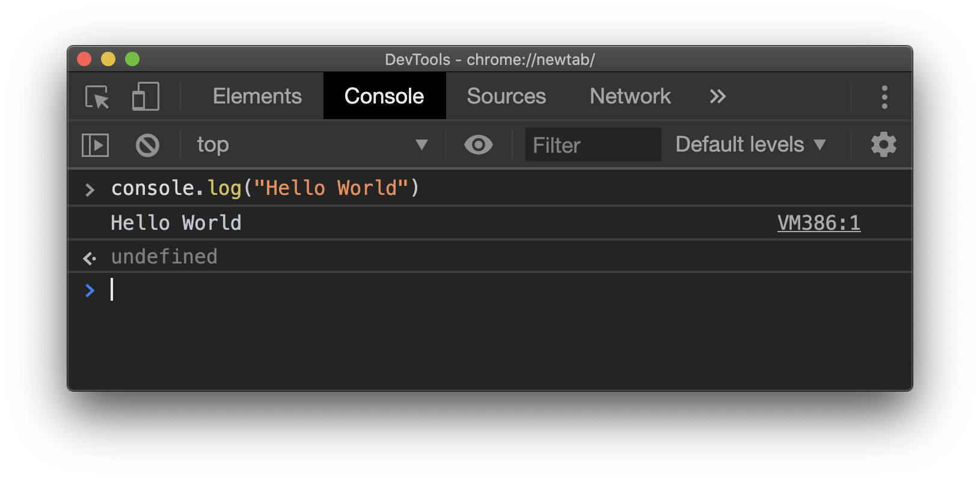Collapse the undefined return value arrow
Screen dimensions: 980x480
tap(89, 257)
